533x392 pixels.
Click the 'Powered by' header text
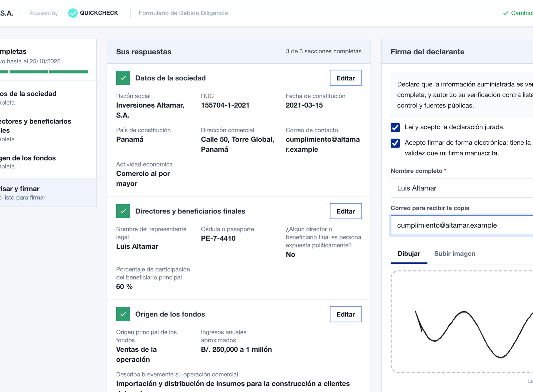pyautogui.click(x=44, y=13)
